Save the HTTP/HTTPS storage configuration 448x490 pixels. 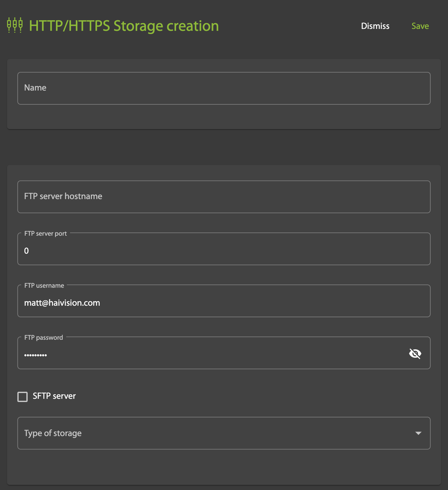pos(420,26)
